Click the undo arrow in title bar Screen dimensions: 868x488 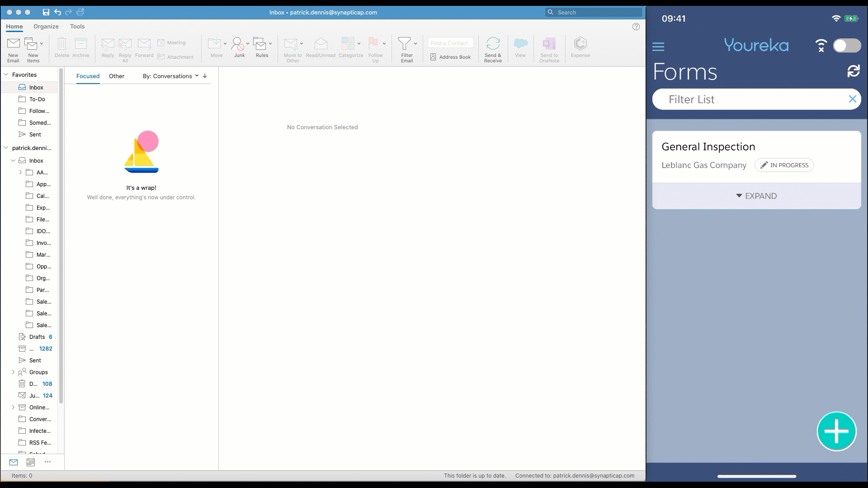coord(57,12)
